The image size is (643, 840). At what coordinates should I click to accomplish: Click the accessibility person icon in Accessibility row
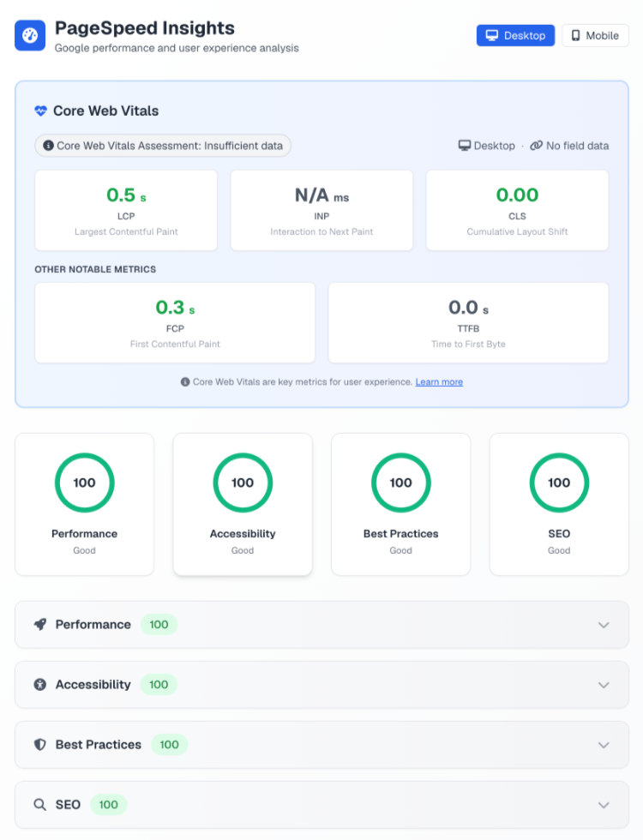[40, 685]
